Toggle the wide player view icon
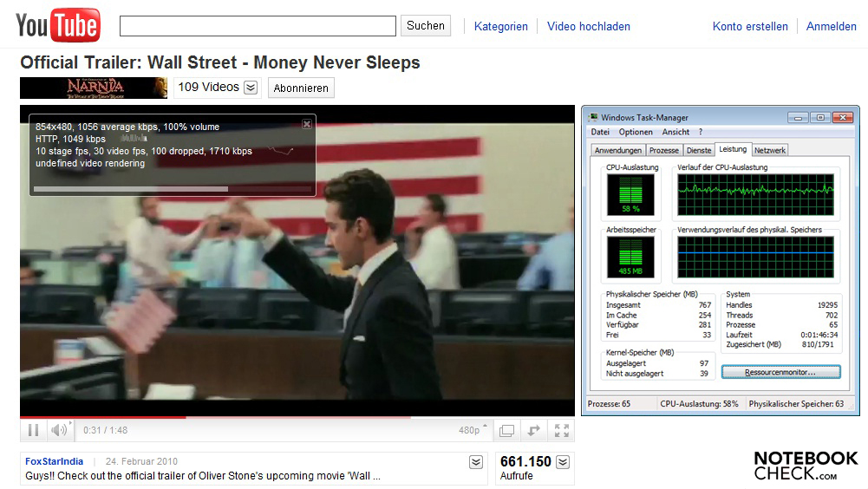The image size is (868, 489). point(507,431)
